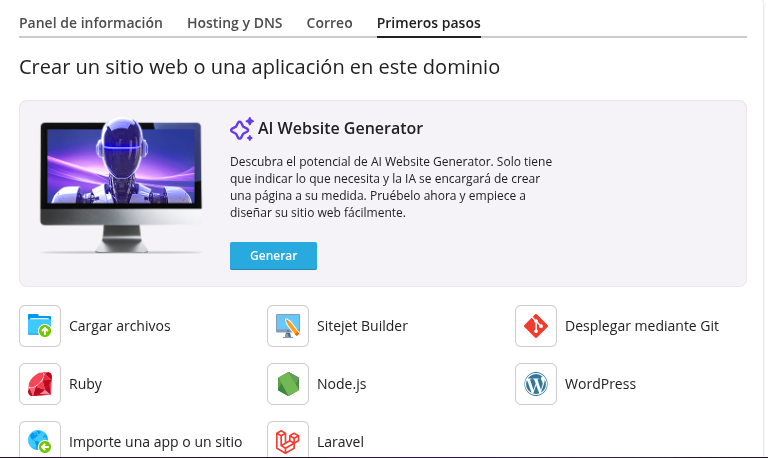The width and height of the screenshot is (768, 458).
Task: Open the Importe una app o un sitio link
Action: [x=155, y=442]
